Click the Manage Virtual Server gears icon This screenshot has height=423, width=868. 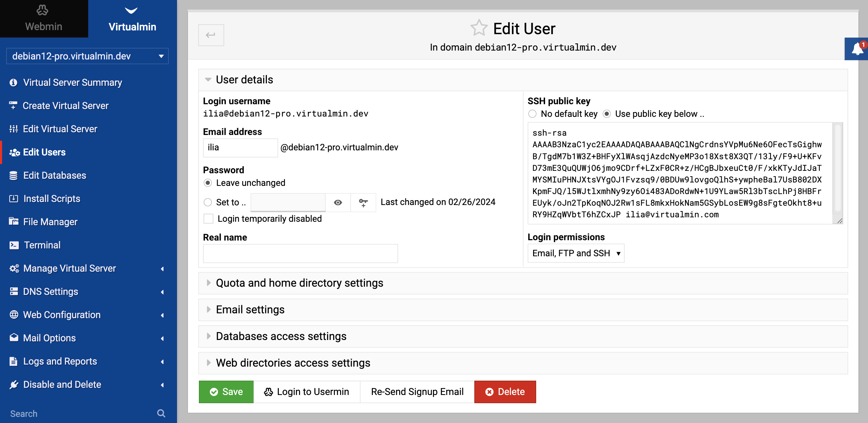click(14, 269)
